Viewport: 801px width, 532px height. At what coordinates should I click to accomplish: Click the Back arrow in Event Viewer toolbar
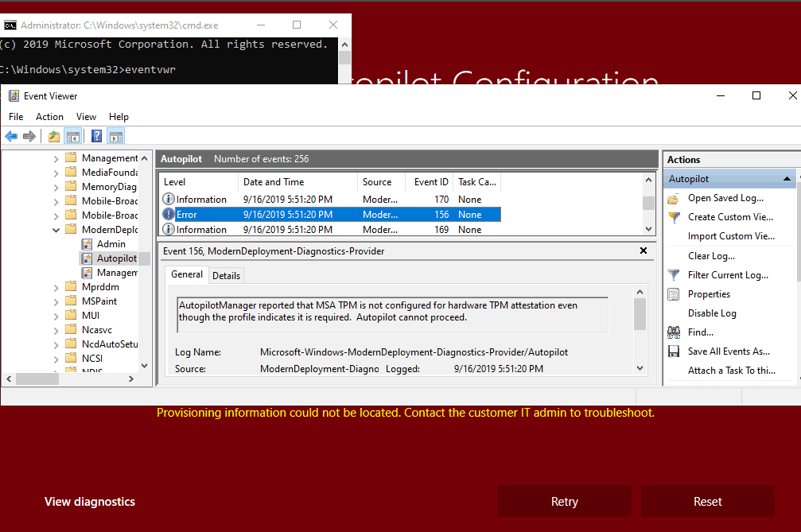pyautogui.click(x=11, y=136)
